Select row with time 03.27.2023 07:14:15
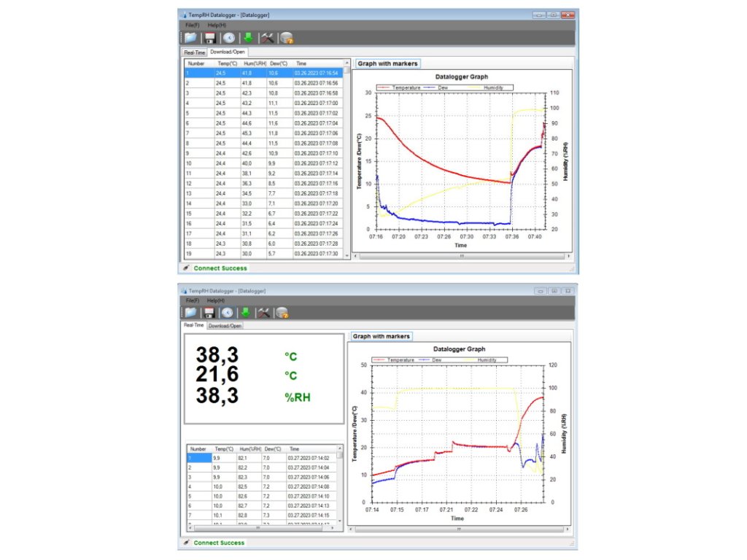 [262, 516]
